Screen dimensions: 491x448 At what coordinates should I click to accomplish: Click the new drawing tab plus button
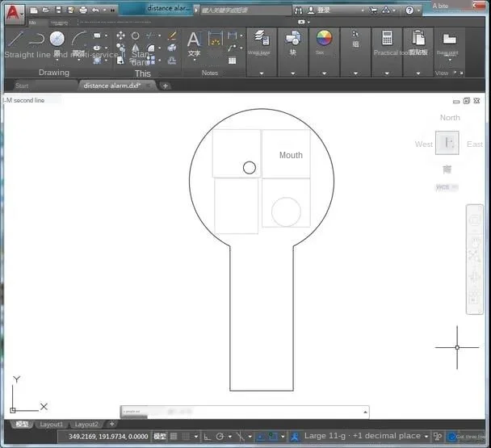pos(166,86)
